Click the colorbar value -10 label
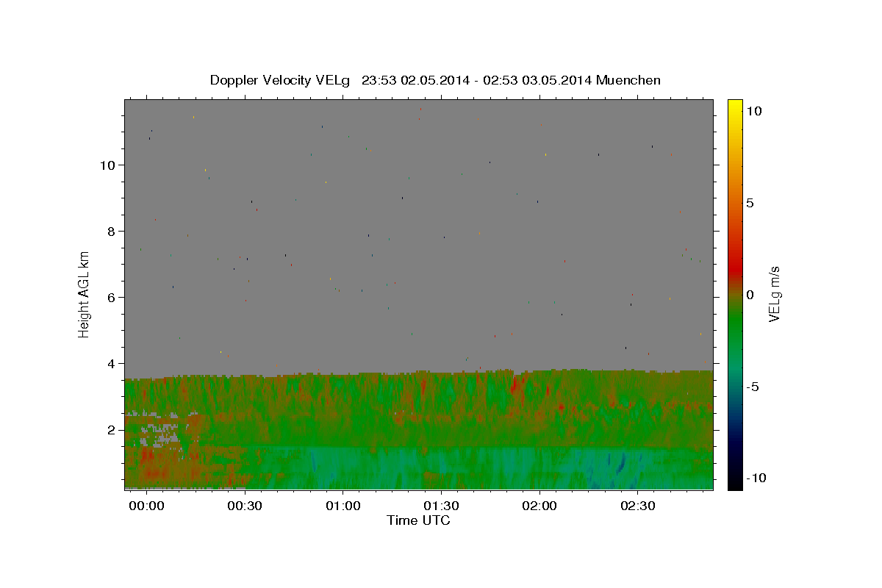This screenshot has height=588, width=882. click(x=756, y=478)
